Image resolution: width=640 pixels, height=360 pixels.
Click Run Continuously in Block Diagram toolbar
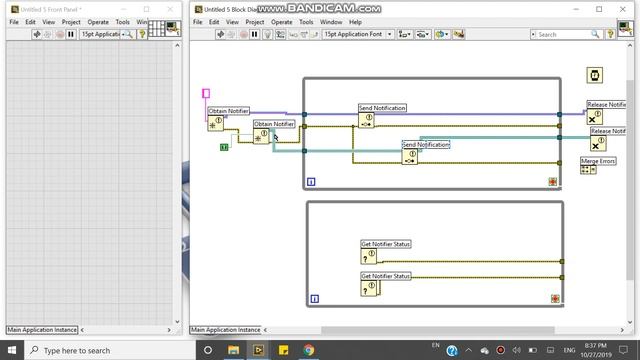[x=231, y=34]
